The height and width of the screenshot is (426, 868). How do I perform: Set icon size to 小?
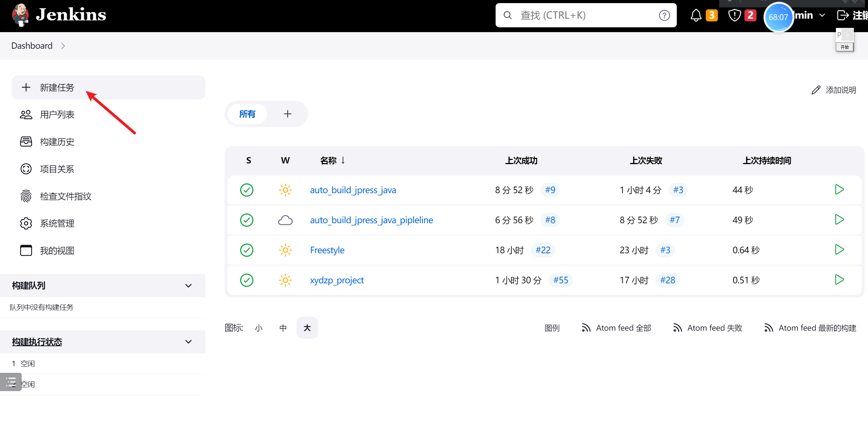[x=259, y=328]
